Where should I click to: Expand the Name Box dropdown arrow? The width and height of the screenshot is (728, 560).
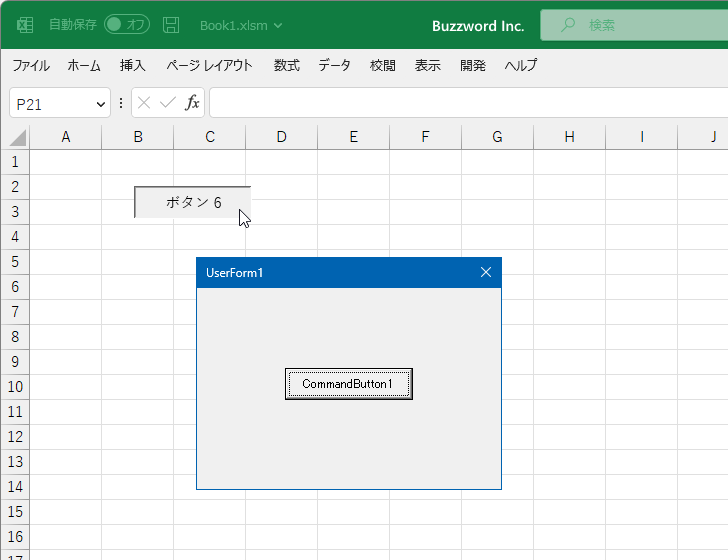click(x=100, y=104)
